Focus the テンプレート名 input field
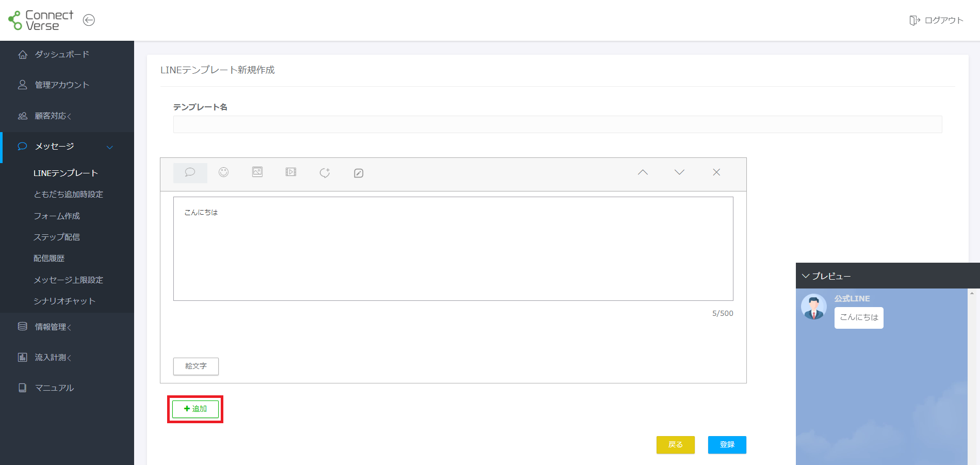980x465 pixels. coord(558,124)
